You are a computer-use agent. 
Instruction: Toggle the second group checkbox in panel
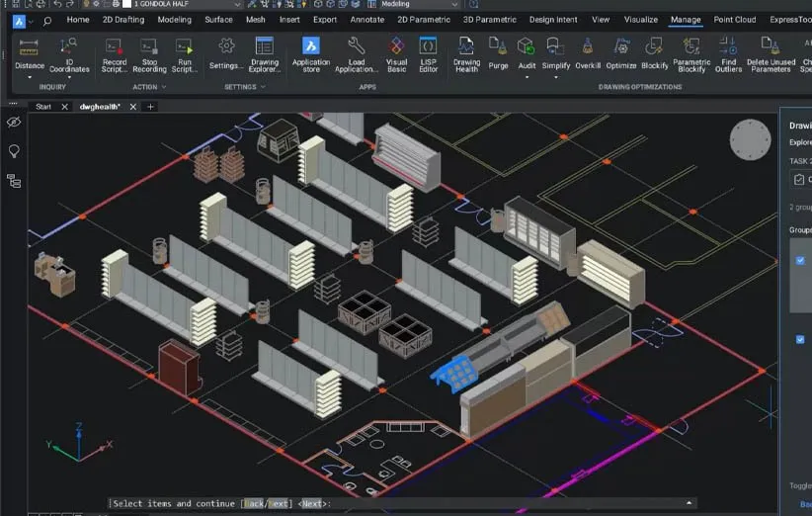tap(800, 339)
